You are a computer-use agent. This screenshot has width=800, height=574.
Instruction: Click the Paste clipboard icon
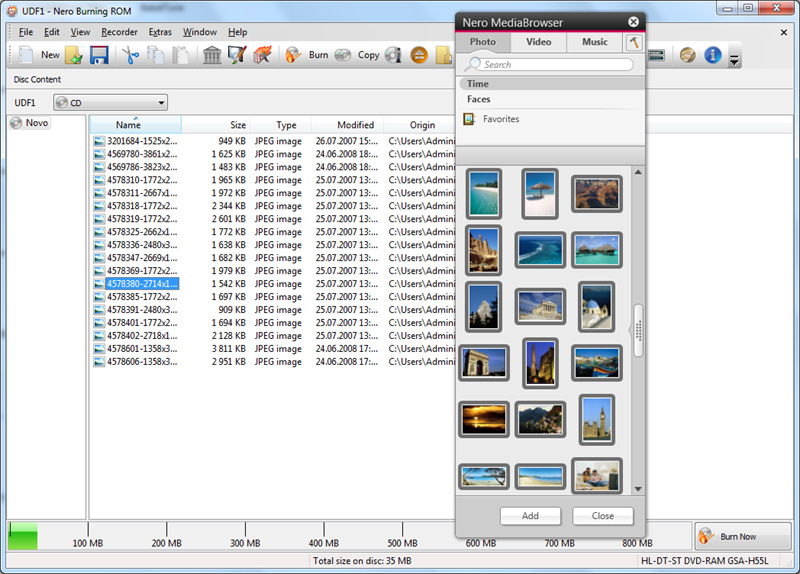[x=180, y=55]
